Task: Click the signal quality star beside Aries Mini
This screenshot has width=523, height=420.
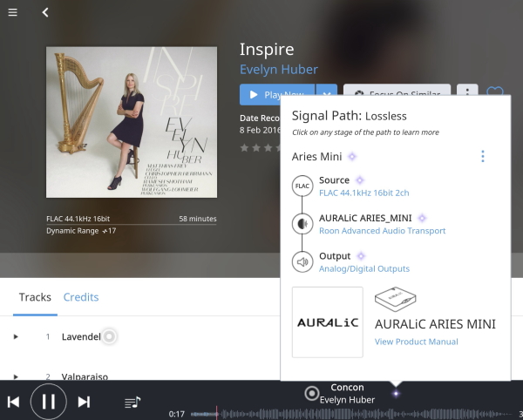Action: click(352, 156)
